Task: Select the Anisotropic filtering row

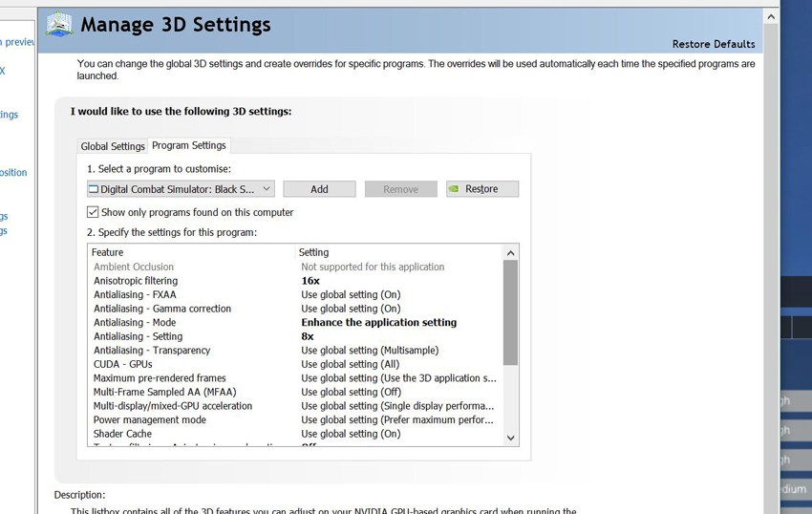Action: point(295,281)
